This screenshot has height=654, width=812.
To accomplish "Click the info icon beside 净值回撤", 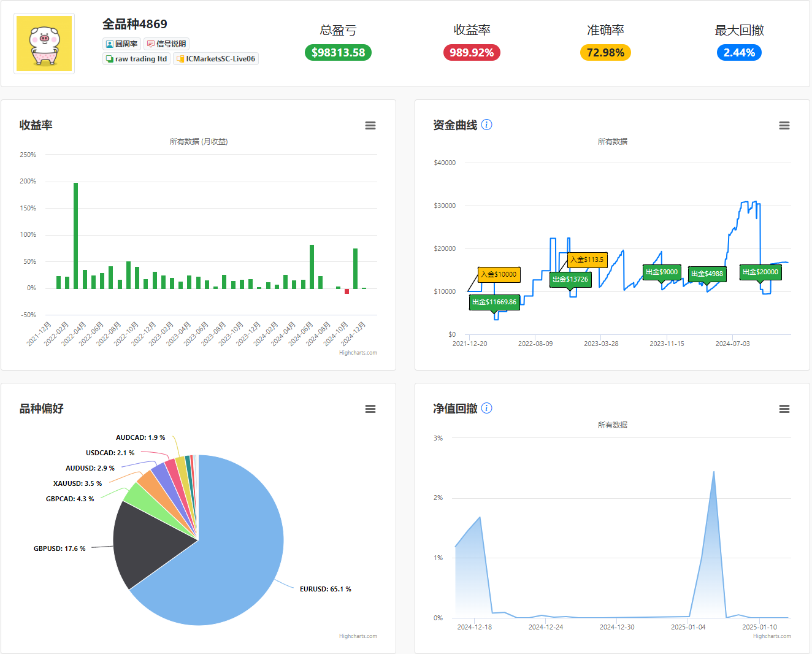I will [x=486, y=408].
